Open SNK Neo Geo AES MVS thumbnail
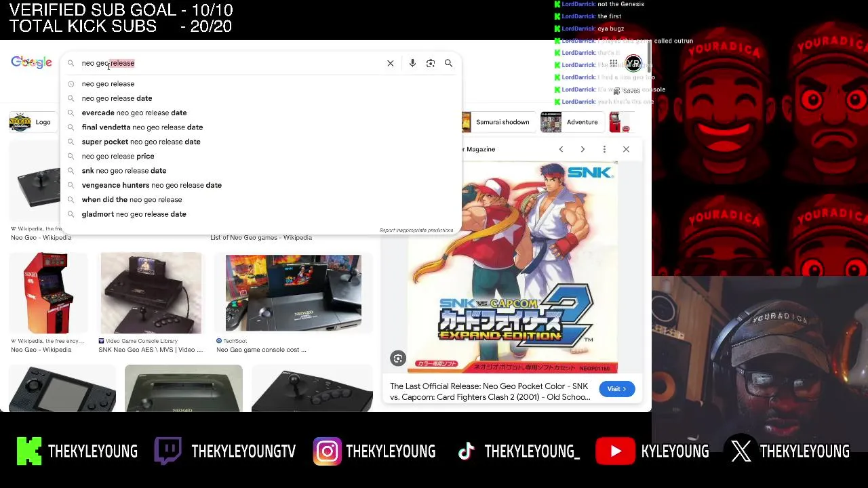This screenshot has width=868, height=488. (x=151, y=293)
